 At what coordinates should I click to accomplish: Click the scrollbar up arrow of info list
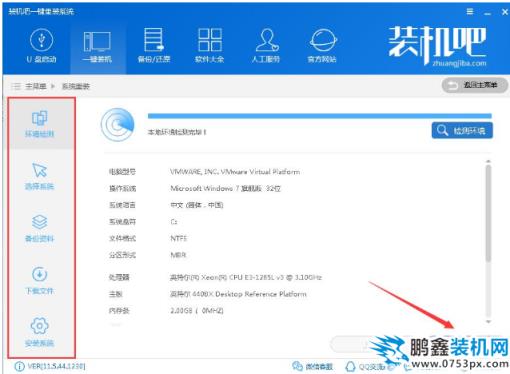tap(488, 162)
